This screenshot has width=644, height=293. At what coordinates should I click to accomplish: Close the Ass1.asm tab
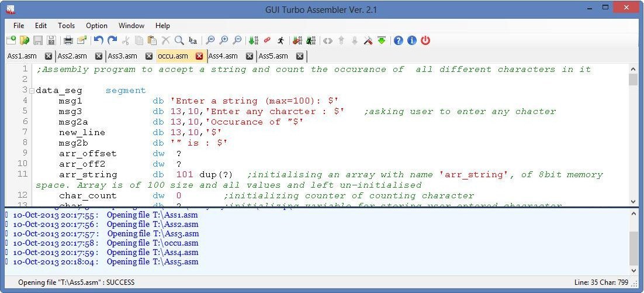(49, 56)
